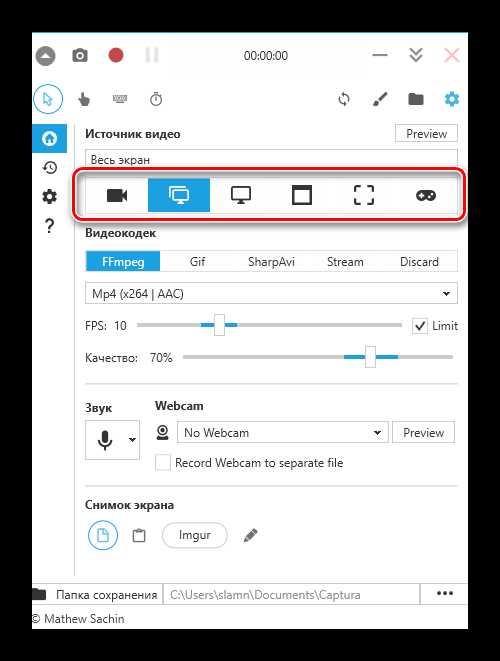
Task: Toggle mouse clicks overlay hand icon
Action: pos(84,99)
